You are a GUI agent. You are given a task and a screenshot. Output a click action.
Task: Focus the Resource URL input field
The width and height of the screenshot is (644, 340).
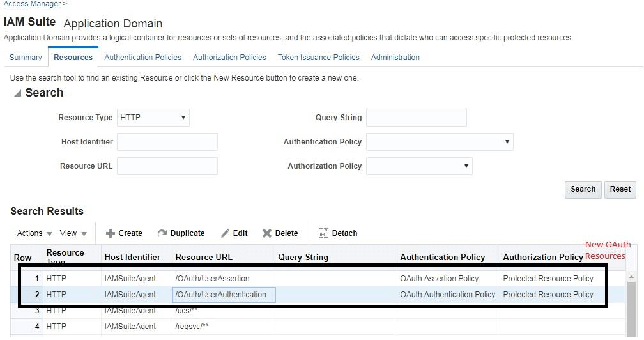click(x=167, y=166)
